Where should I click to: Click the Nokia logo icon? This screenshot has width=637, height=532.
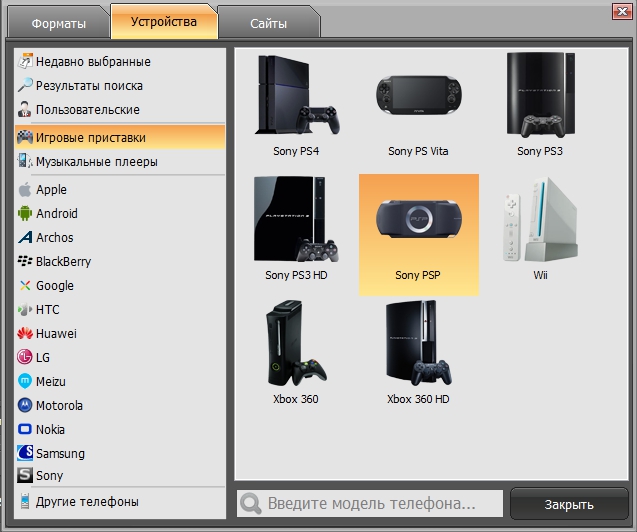[25, 429]
